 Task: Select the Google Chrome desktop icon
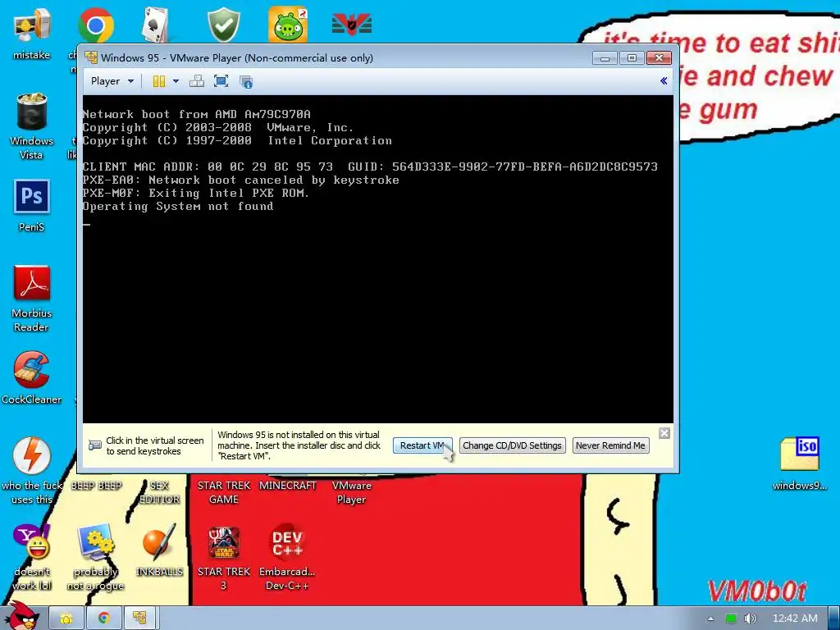[x=95, y=25]
